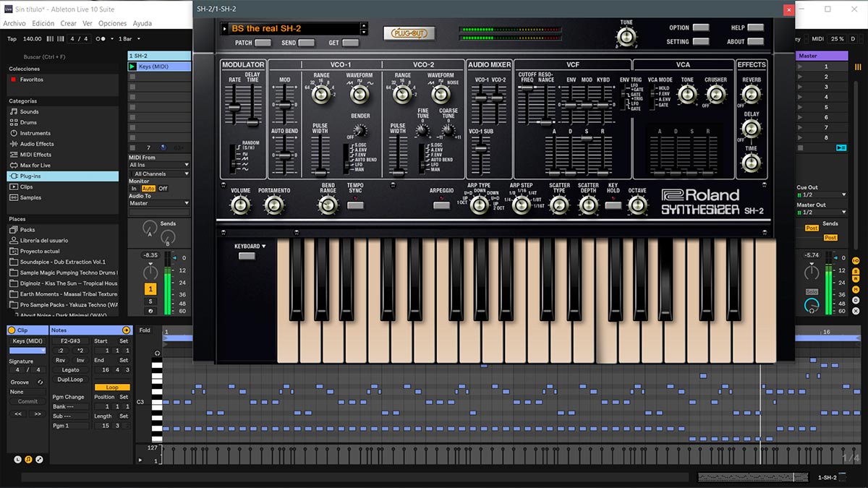This screenshot has height=488, width=868.
Task: Toggle the Arpeggio button on the synth
Action: click(x=441, y=205)
